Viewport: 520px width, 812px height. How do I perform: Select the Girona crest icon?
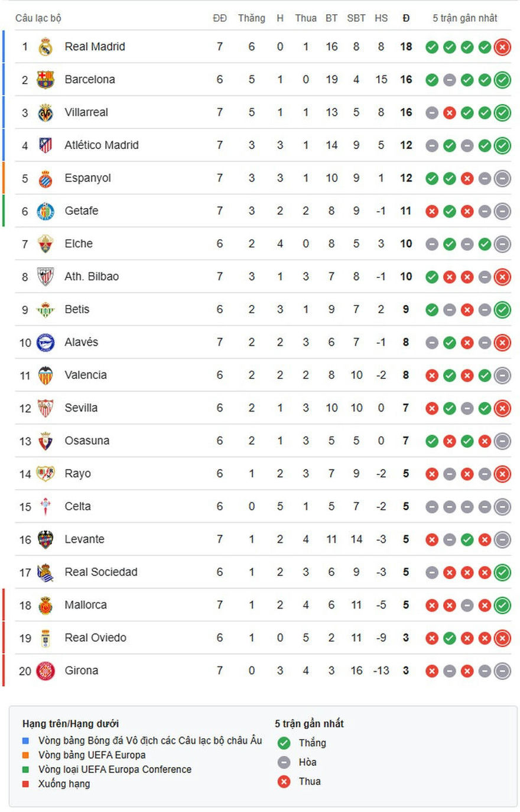(x=45, y=671)
